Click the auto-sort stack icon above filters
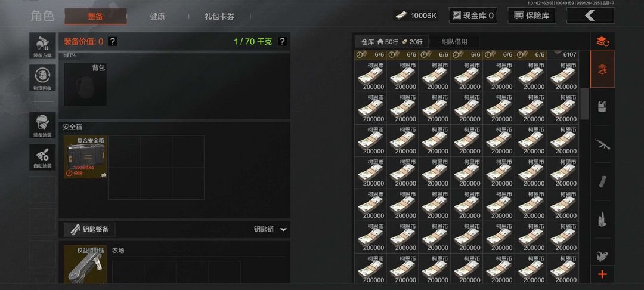 click(602, 41)
